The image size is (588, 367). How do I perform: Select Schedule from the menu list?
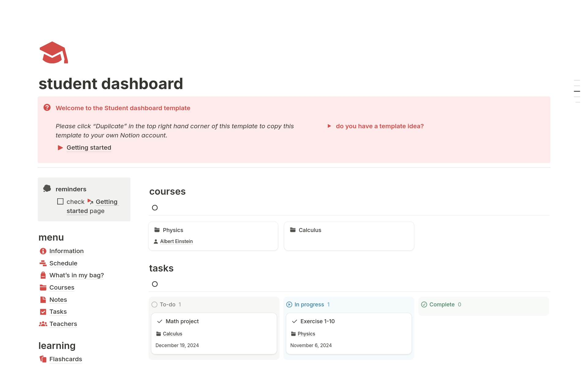pos(63,263)
